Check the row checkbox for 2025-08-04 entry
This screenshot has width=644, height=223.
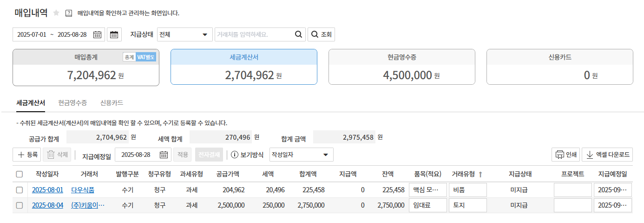pos(20,205)
